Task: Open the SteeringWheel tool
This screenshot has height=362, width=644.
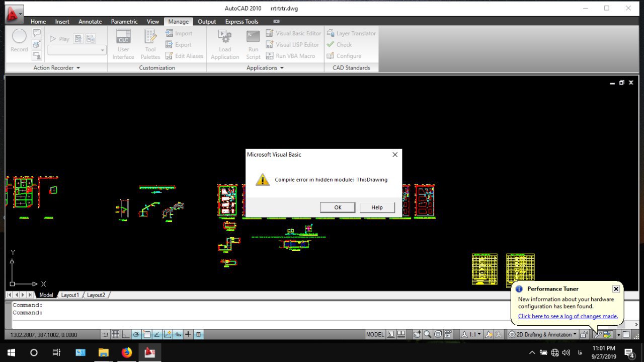Action: point(438,334)
